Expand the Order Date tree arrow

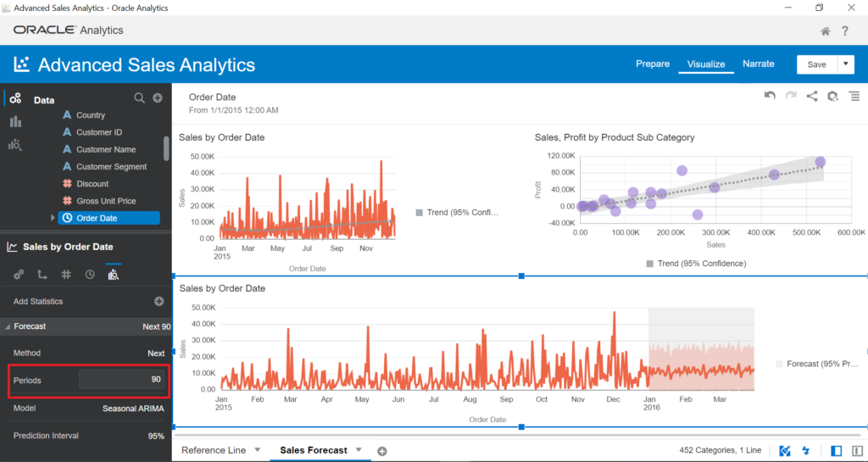(53, 218)
